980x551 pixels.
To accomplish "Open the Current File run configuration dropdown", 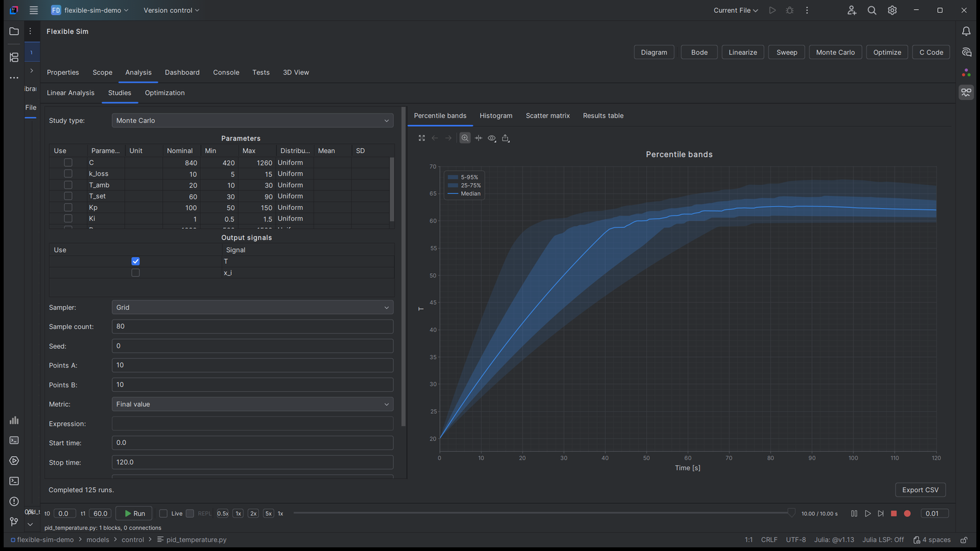I will coord(736,10).
